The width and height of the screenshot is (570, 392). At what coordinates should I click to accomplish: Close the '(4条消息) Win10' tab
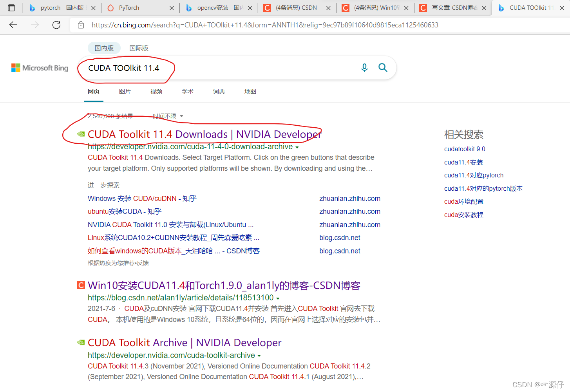tap(406, 8)
